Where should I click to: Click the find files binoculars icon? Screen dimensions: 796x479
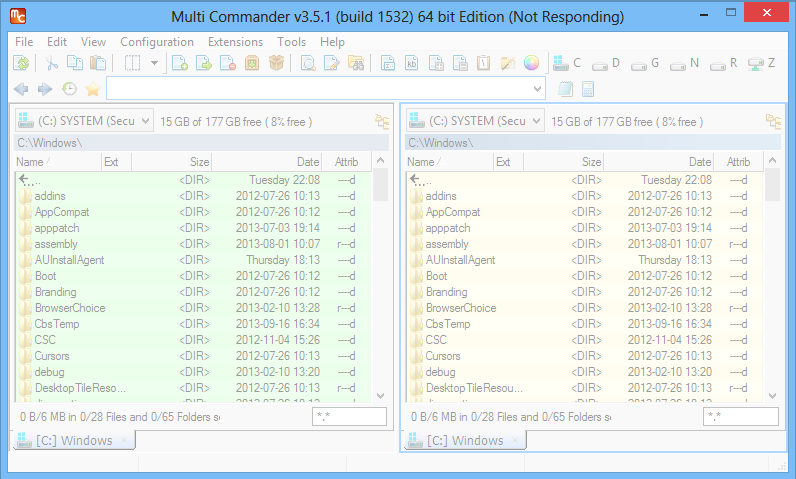coord(356,63)
